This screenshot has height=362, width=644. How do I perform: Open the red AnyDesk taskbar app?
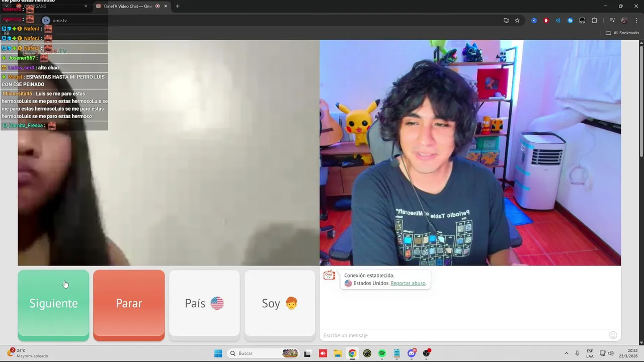click(x=323, y=353)
